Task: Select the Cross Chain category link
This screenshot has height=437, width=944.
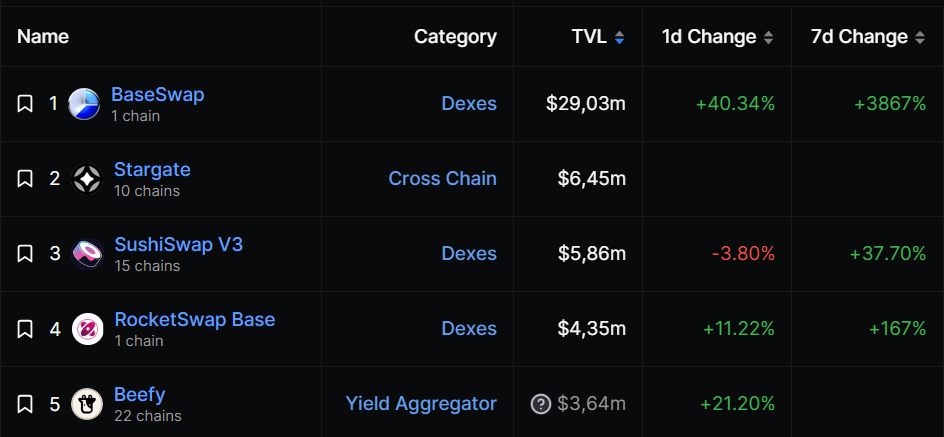Action: coord(442,179)
